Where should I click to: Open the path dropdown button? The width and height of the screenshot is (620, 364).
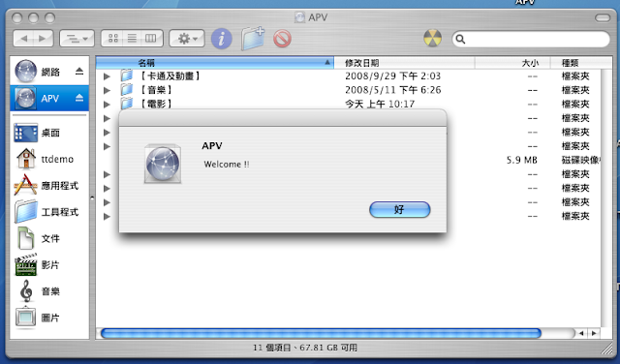[77, 39]
